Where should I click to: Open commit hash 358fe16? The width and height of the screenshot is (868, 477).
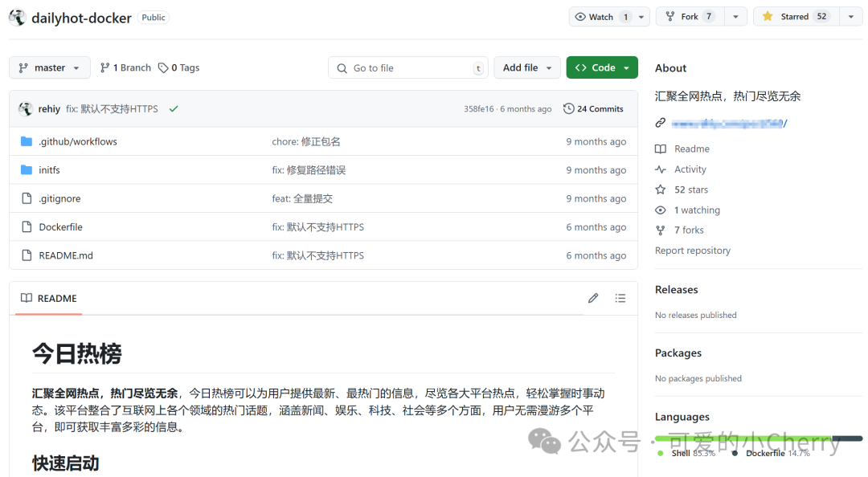coord(479,109)
